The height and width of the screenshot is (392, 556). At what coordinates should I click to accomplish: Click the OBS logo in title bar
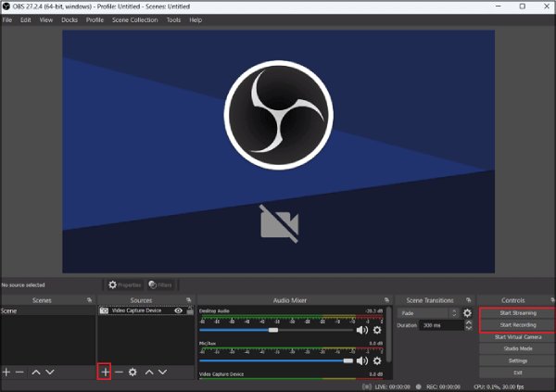coord(6,6)
